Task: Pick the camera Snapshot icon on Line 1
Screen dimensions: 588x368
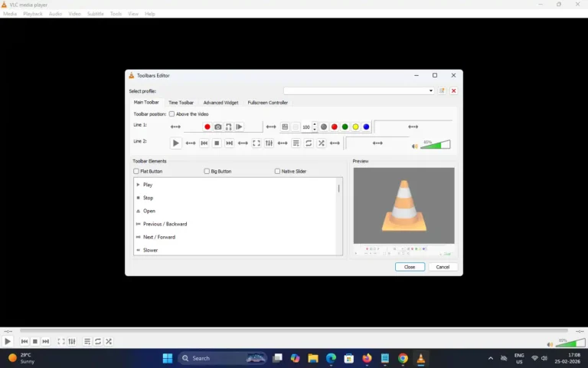Action: [x=218, y=127]
